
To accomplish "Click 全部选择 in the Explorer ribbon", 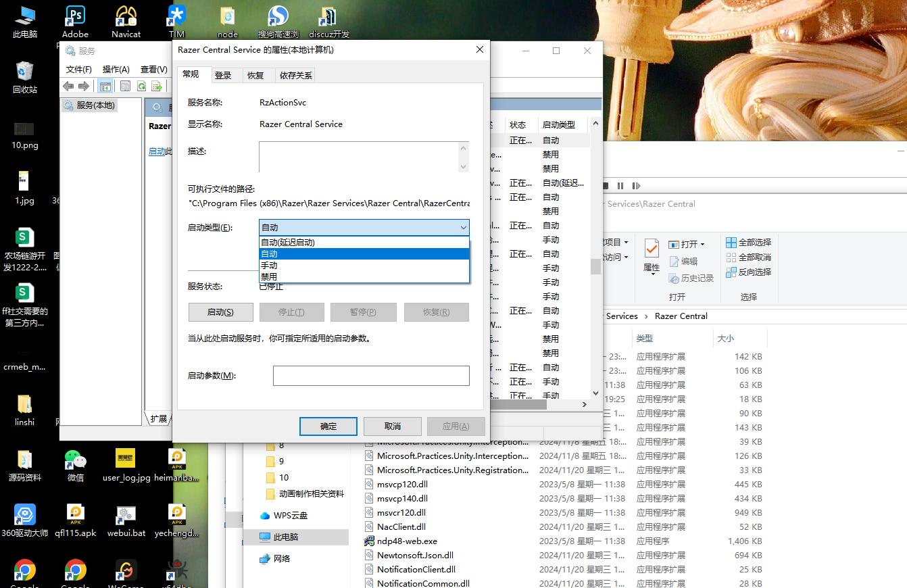I will click(748, 243).
